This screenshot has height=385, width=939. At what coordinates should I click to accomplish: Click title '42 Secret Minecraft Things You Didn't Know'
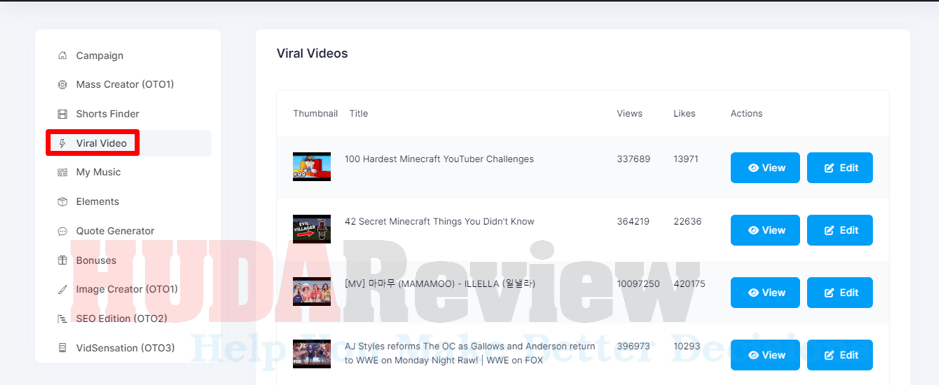tap(439, 222)
